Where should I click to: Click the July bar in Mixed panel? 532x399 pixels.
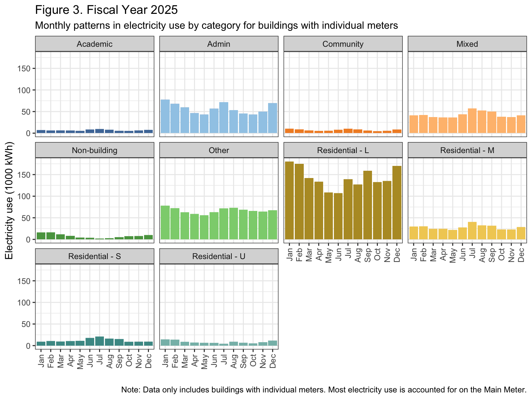472,121
